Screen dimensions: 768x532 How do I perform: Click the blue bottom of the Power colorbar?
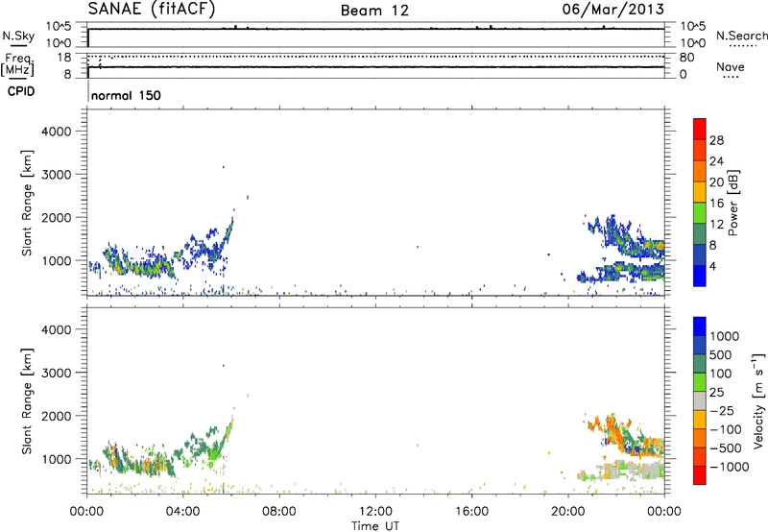pos(700,276)
